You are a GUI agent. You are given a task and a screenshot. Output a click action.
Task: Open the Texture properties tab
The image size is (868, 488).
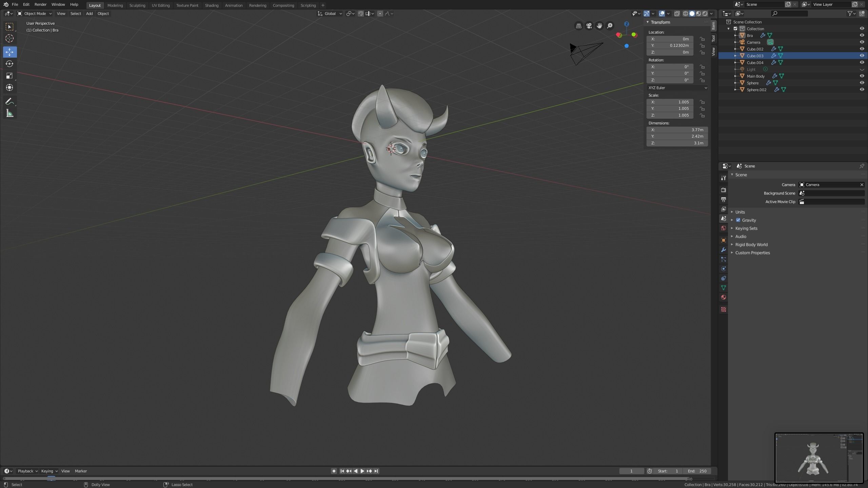[724, 309]
